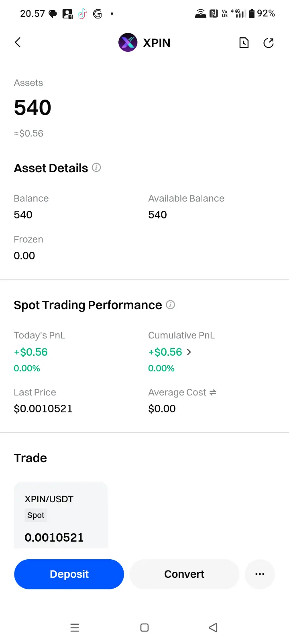Open the more options ellipsis button

[260, 574]
